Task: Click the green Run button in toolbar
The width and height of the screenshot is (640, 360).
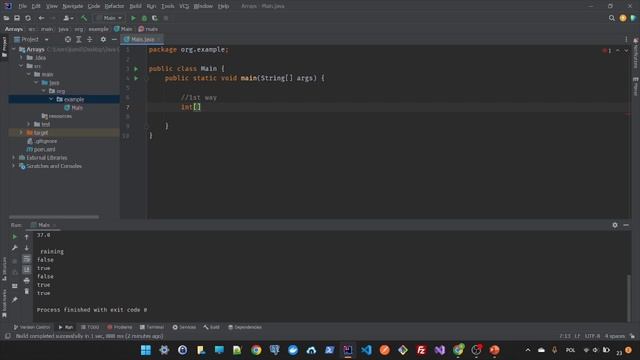Action: click(x=133, y=18)
